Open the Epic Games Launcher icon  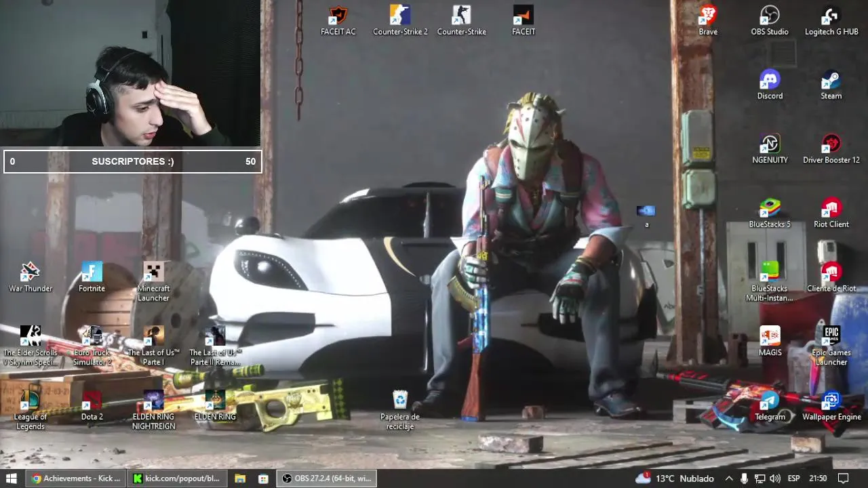pos(831,346)
